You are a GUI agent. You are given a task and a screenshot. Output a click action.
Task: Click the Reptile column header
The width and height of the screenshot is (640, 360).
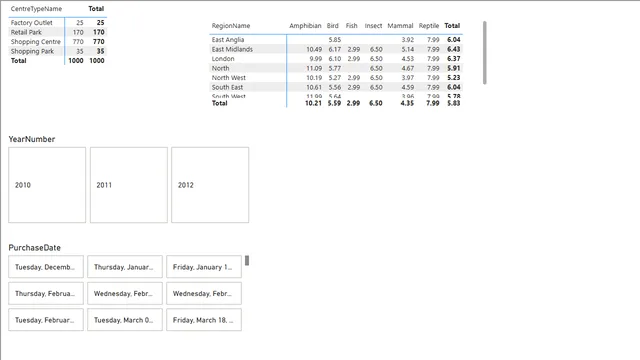coord(429,26)
